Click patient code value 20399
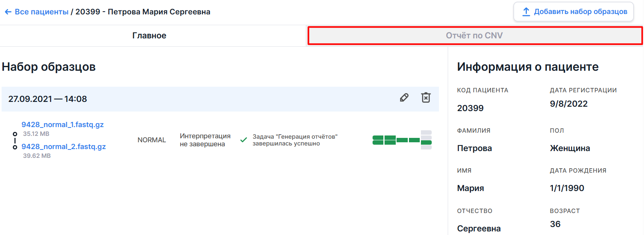Viewport: 644px width, 235px height. click(x=470, y=108)
